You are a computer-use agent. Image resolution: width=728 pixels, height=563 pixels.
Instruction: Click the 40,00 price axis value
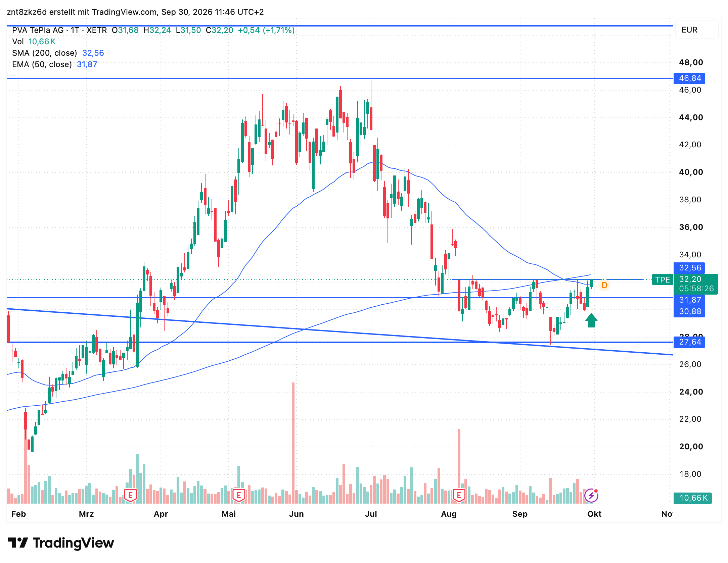coord(691,172)
